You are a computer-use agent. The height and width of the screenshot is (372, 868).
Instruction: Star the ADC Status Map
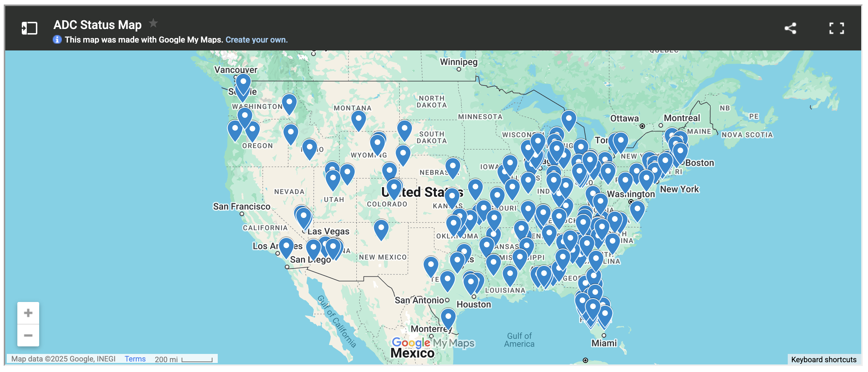click(153, 23)
